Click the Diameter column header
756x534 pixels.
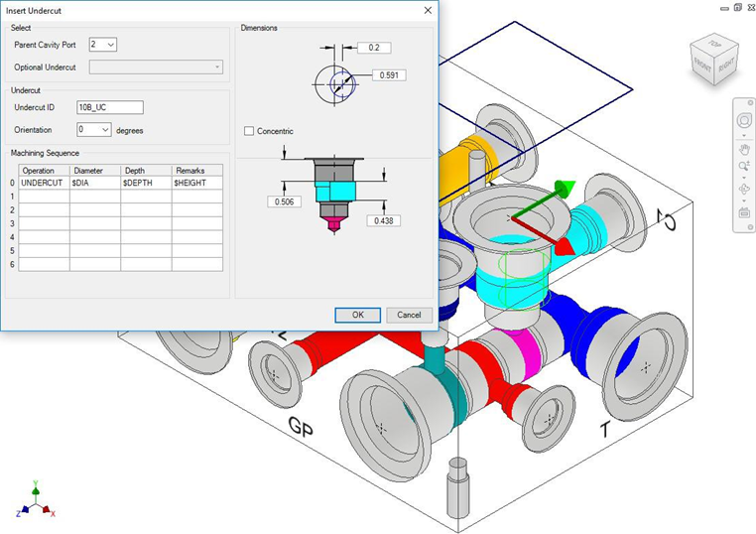pyautogui.click(x=94, y=171)
